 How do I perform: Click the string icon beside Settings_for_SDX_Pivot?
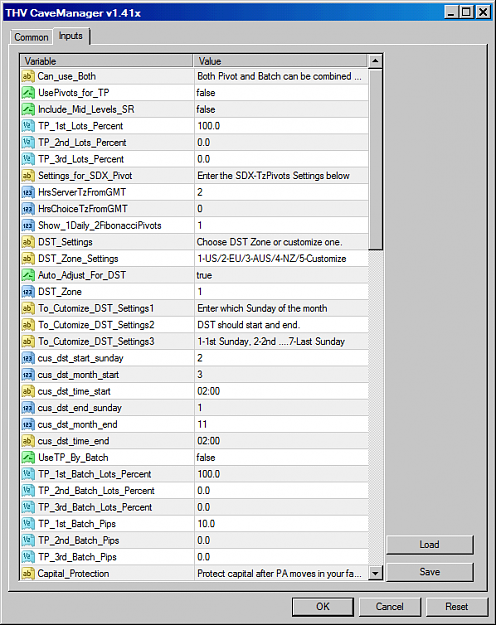[28, 176]
